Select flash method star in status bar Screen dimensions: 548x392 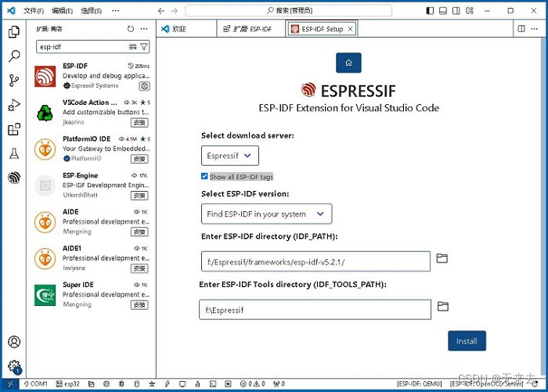coord(152,384)
